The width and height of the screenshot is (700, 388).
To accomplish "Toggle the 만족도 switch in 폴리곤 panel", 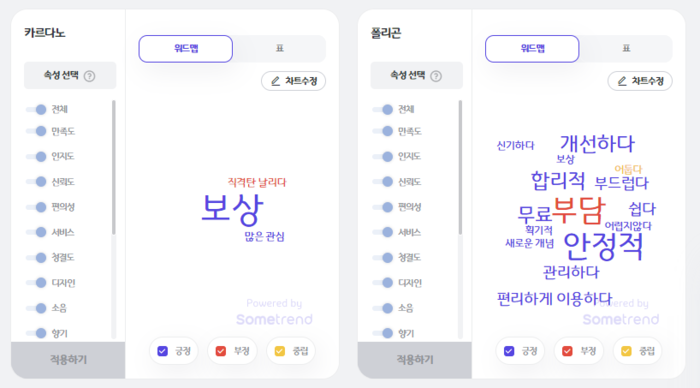I will pos(383,131).
